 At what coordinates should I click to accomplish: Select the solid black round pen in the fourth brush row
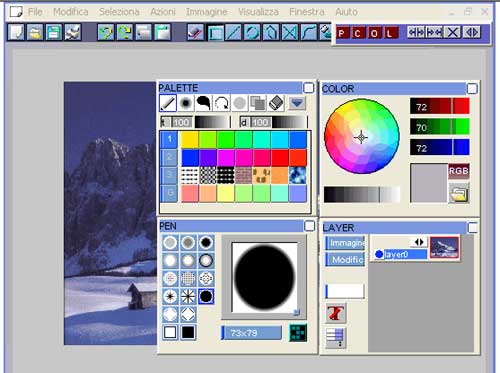coord(206,296)
